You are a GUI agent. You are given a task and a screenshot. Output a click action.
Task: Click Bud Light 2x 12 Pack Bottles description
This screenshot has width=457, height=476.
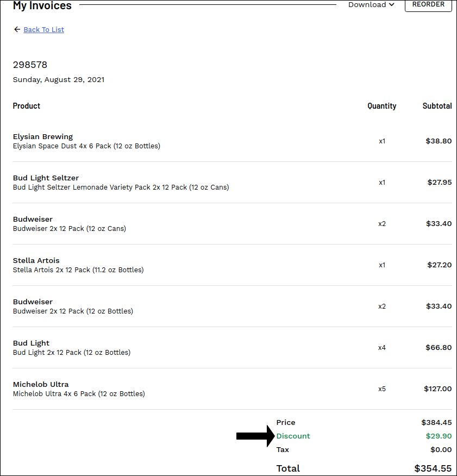pos(72,353)
